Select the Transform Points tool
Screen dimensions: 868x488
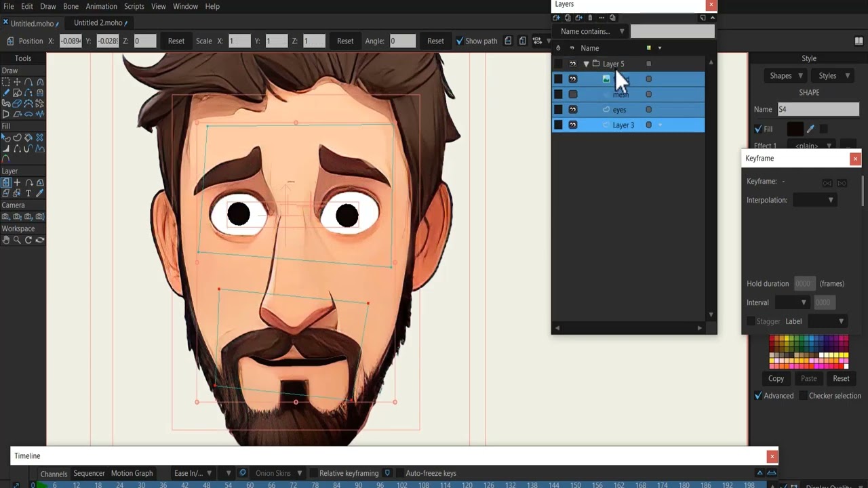coord(17,82)
